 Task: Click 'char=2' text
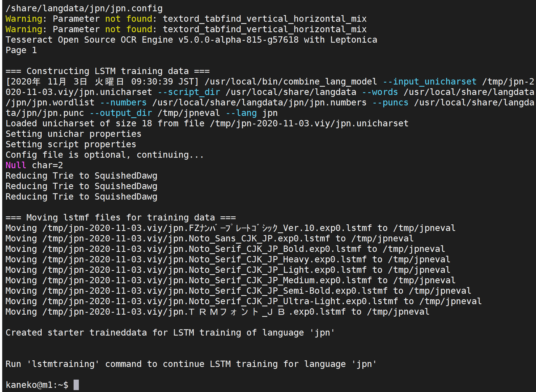[x=47, y=165]
